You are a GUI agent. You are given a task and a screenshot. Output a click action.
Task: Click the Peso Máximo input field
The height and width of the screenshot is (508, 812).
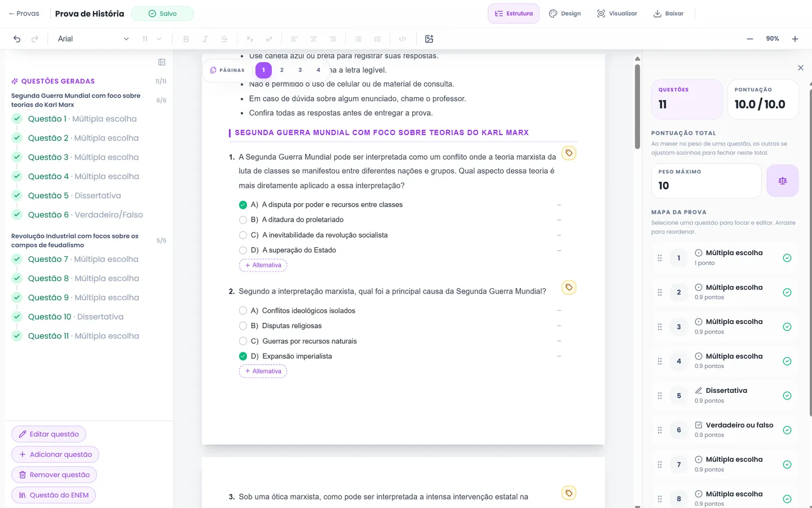pyautogui.click(x=706, y=181)
